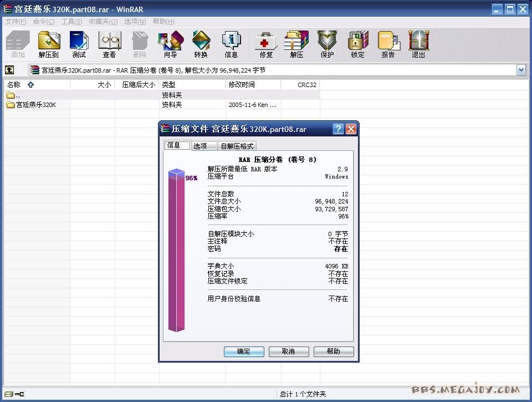532x402 pixels.
Task: Open the 帮助(H) menu
Action: 163,22
